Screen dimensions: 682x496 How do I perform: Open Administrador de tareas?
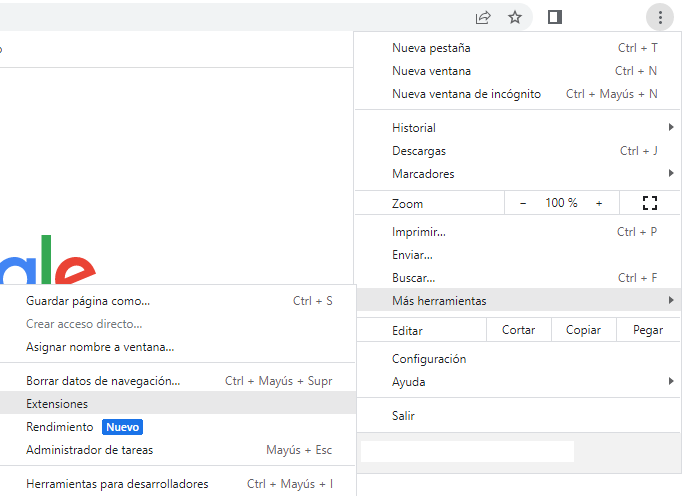tap(89, 450)
